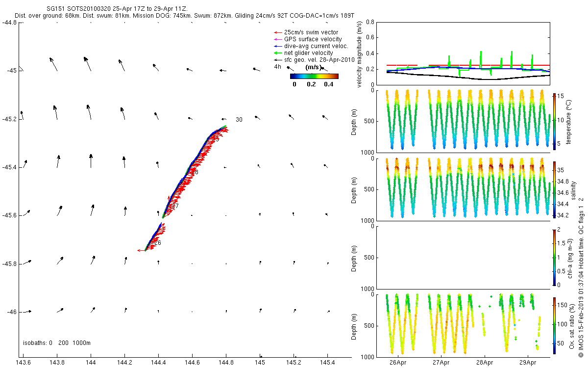Click red arrow beside swim vector legend entry
The height and width of the screenshot is (368, 588).
[x=277, y=32]
